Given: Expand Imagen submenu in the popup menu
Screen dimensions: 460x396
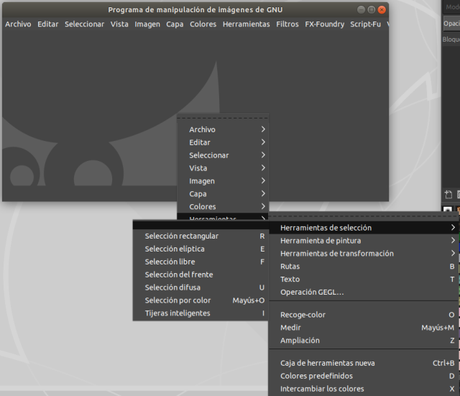Looking at the screenshot, I should pos(223,181).
